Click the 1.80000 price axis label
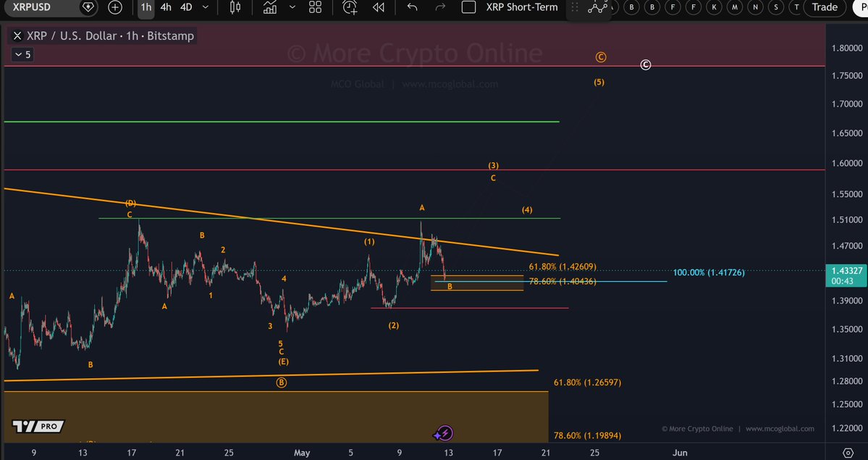 847,48
